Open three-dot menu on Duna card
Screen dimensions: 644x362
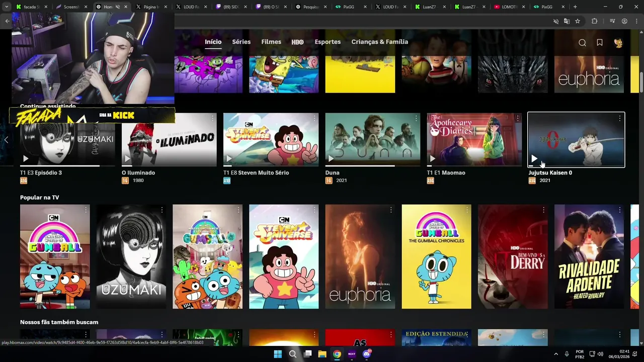pyautogui.click(x=416, y=118)
